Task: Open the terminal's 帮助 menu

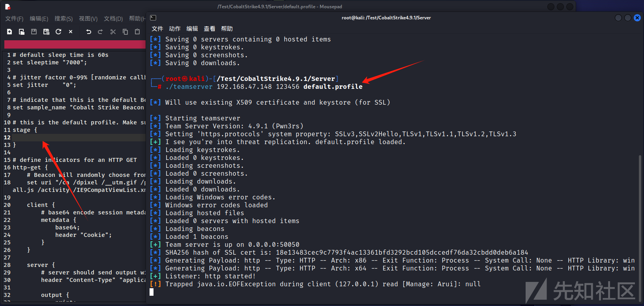Action: [x=227, y=29]
